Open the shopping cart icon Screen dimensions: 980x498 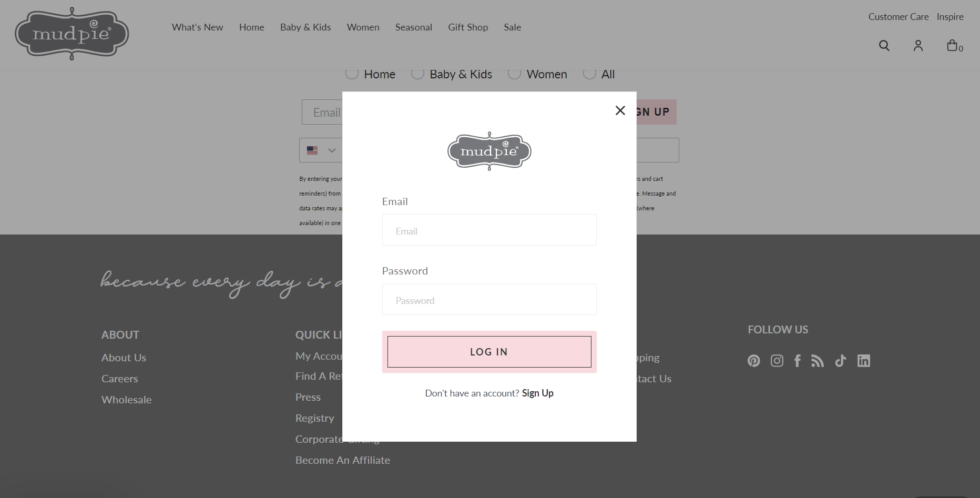click(x=953, y=45)
